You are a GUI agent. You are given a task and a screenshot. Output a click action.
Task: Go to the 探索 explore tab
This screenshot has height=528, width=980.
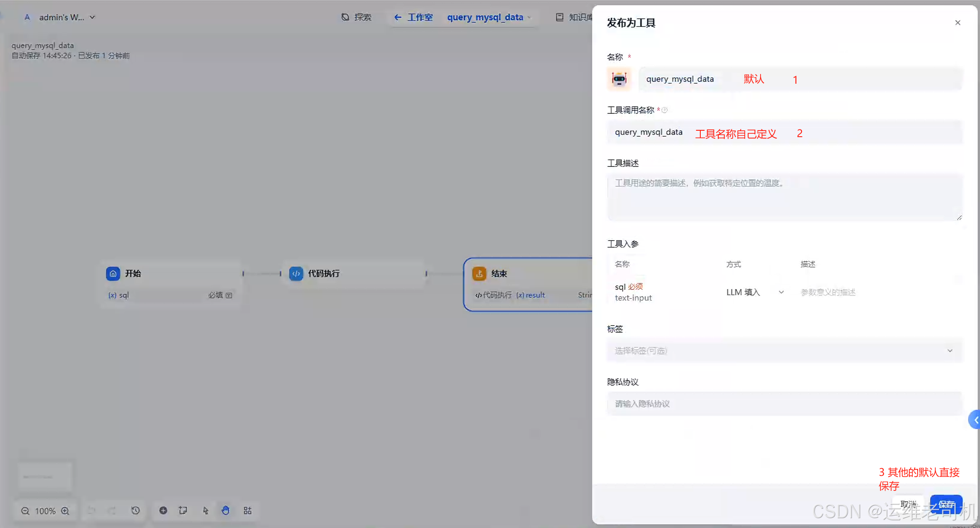(x=357, y=17)
